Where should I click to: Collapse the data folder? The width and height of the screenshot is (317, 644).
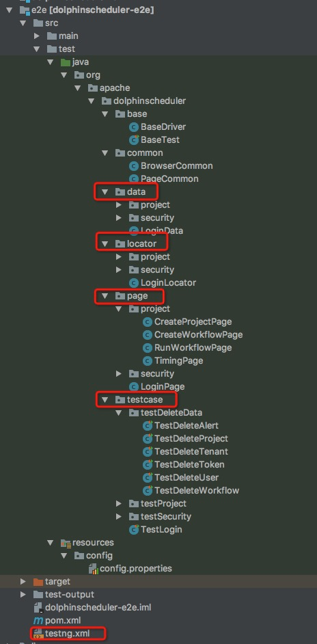coord(105,192)
